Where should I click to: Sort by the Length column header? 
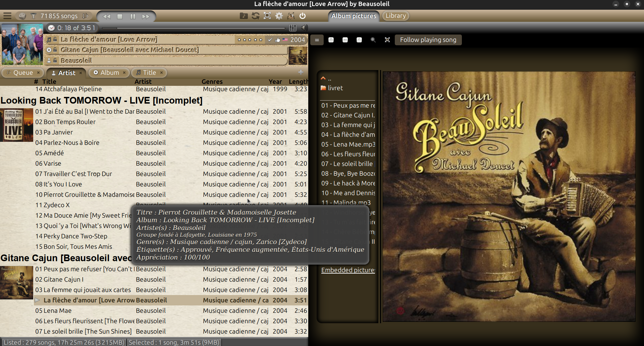(x=298, y=81)
